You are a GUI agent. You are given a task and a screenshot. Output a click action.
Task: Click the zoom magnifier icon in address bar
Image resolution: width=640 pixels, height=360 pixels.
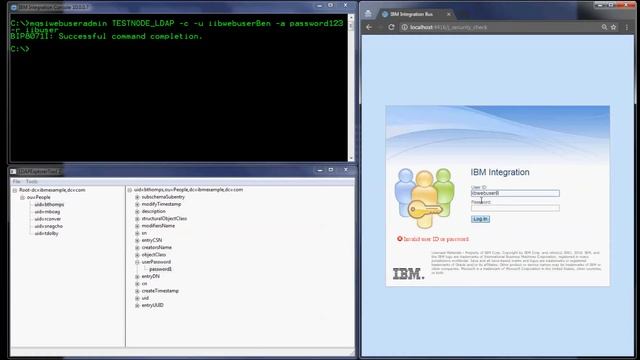(x=604, y=27)
